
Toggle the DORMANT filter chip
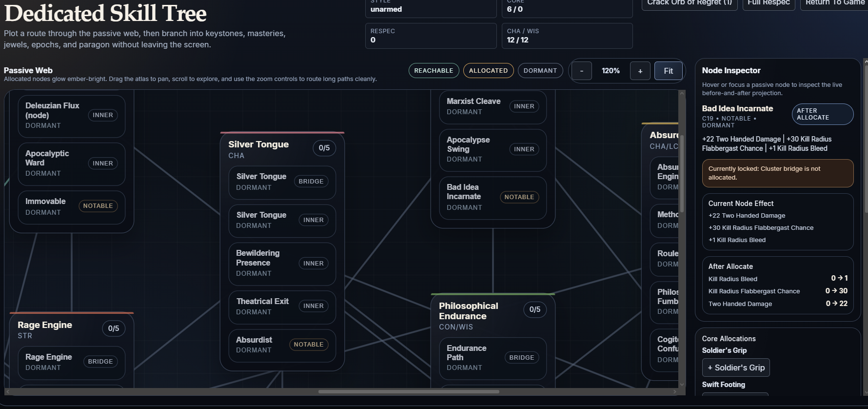[x=540, y=71]
